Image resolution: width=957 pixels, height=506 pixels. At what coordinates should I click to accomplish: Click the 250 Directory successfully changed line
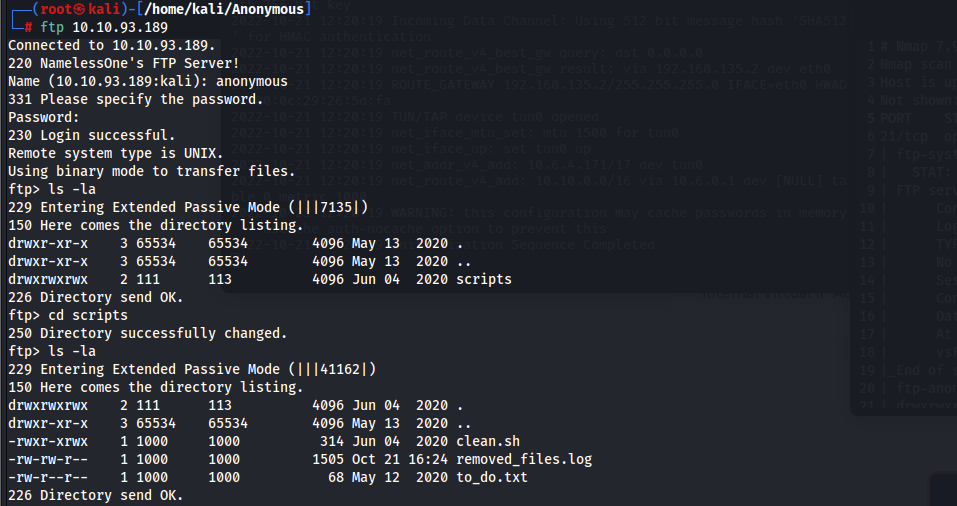coord(147,333)
